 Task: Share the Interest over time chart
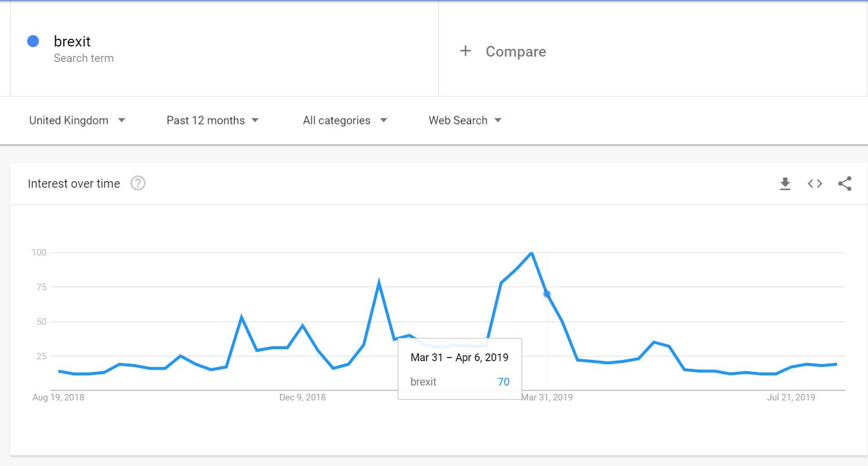pos(845,184)
